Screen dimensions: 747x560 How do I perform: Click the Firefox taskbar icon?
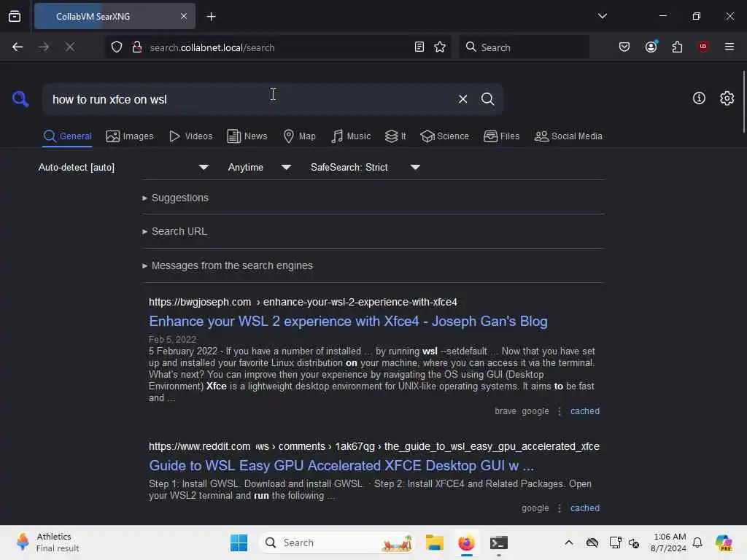coord(466,542)
